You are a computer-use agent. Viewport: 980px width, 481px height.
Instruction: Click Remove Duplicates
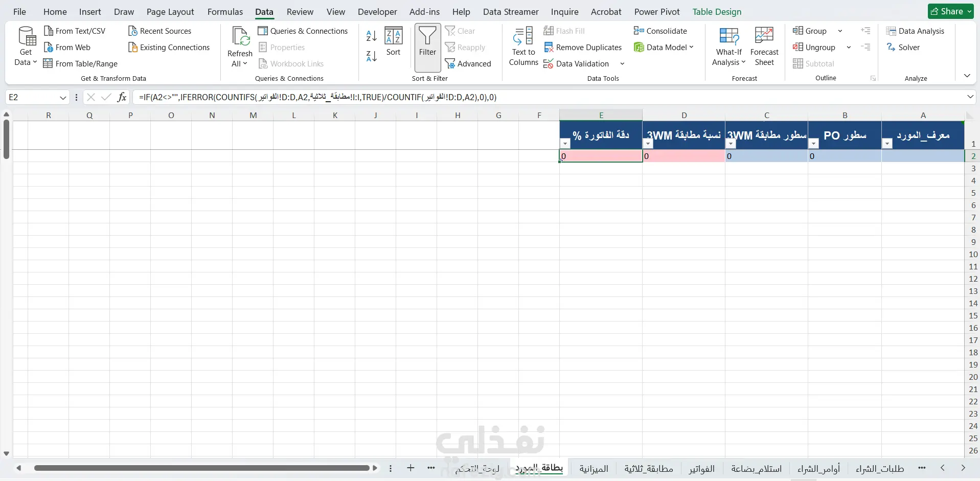click(x=583, y=47)
